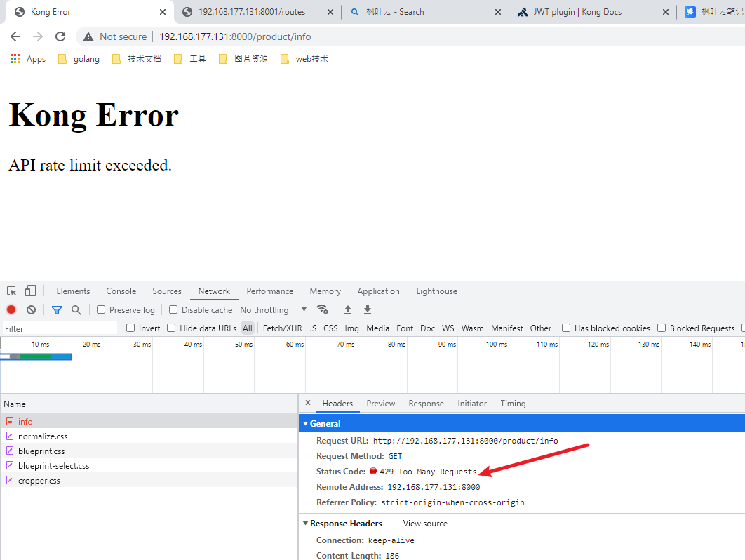
Task: Open network conditions wifi icon
Action: tap(323, 309)
